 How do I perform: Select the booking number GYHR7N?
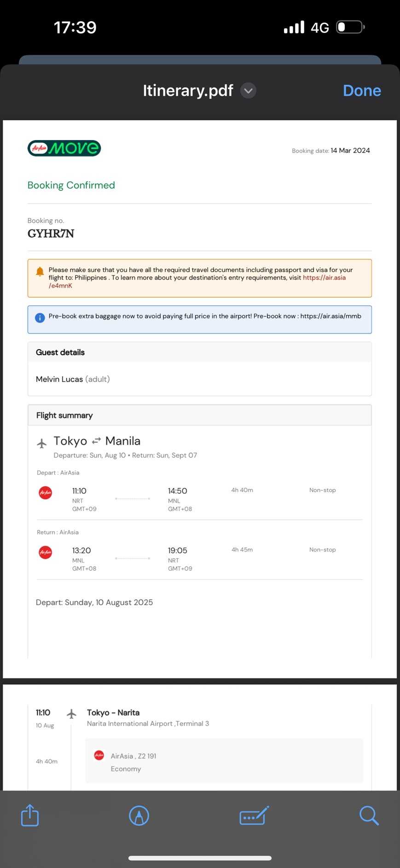pyautogui.click(x=51, y=234)
